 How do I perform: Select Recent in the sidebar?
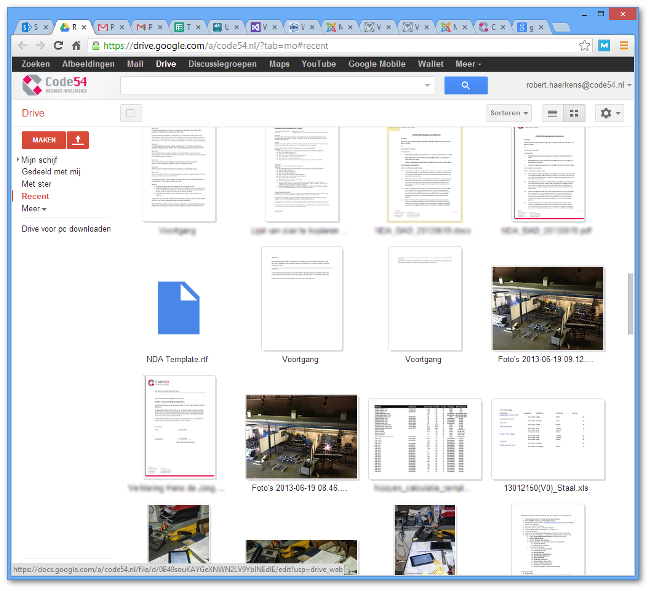35,196
